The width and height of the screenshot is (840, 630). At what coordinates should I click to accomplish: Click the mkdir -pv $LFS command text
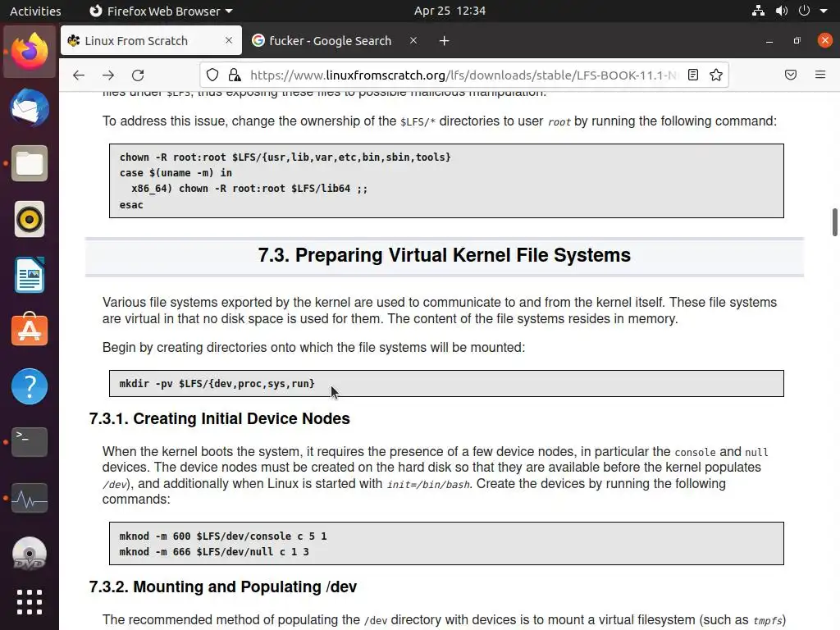click(x=217, y=384)
